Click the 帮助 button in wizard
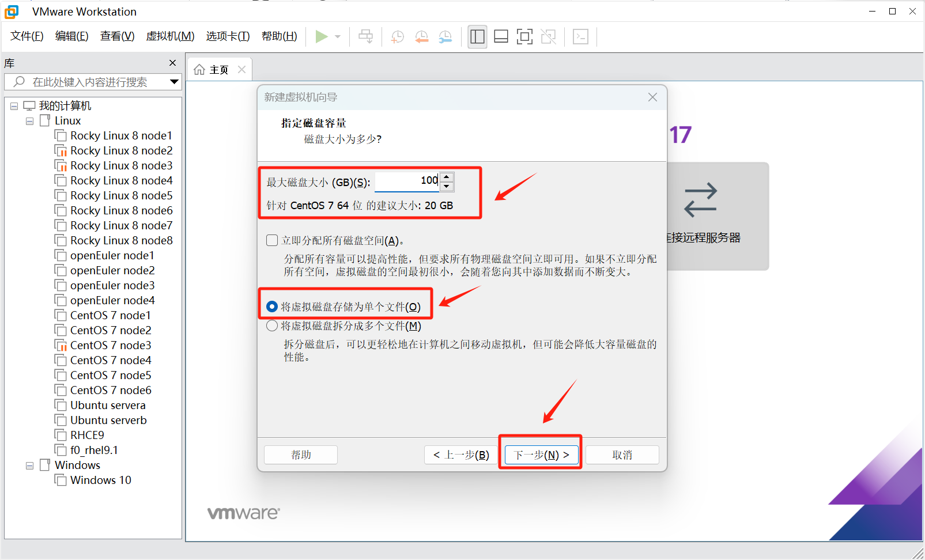The height and width of the screenshot is (560, 925). tap(301, 455)
